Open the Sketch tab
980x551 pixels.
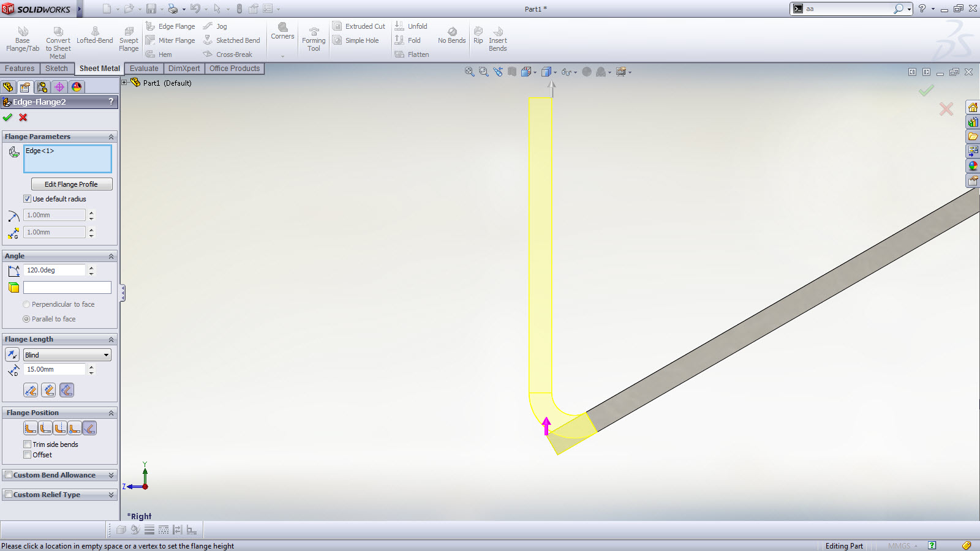tap(56, 69)
